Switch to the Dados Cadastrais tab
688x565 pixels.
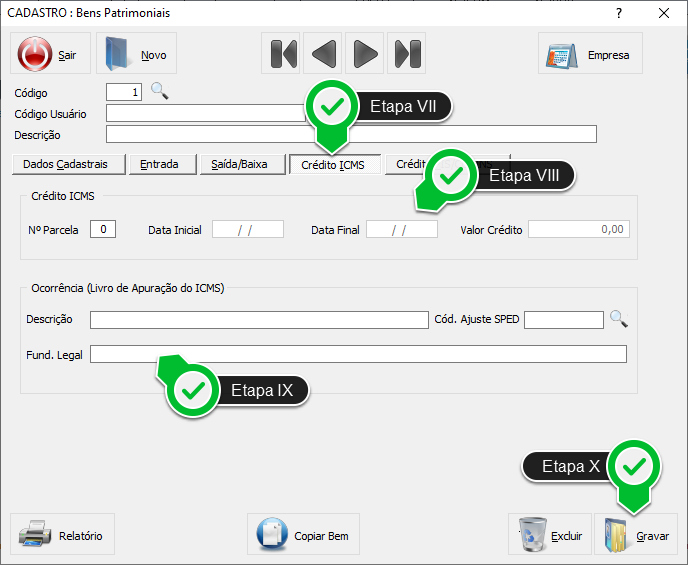(x=69, y=164)
